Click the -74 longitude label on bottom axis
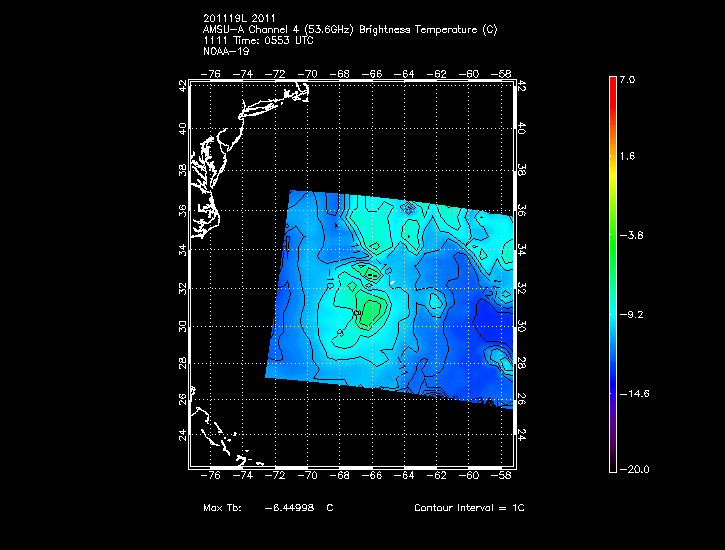The height and width of the screenshot is (550, 725). pyautogui.click(x=243, y=476)
